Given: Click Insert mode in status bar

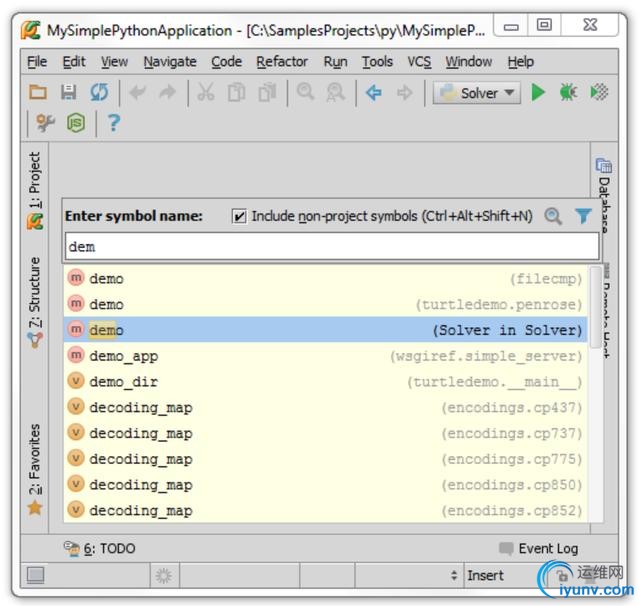Looking at the screenshot, I should (x=485, y=576).
